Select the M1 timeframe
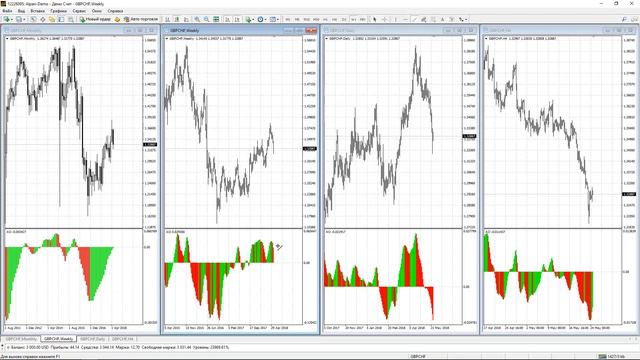 [288, 19]
